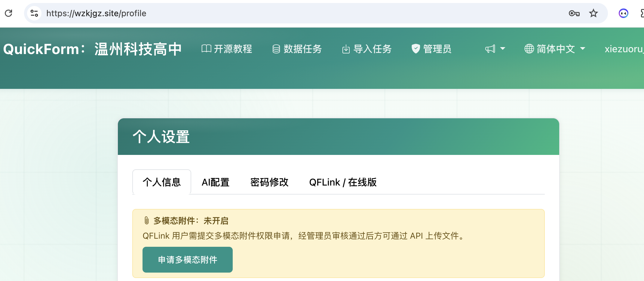Open the xiezuoru user menu
The height and width of the screenshot is (281, 644).
(624, 49)
